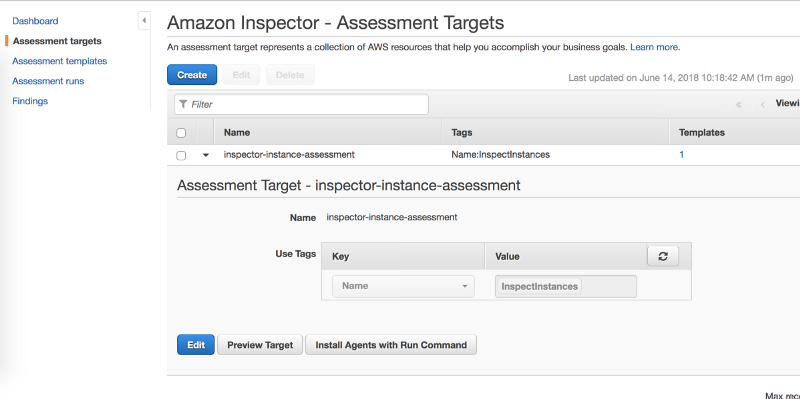Follow the Learn more link
The width and height of the screenshot is (800, 399).
655,47
